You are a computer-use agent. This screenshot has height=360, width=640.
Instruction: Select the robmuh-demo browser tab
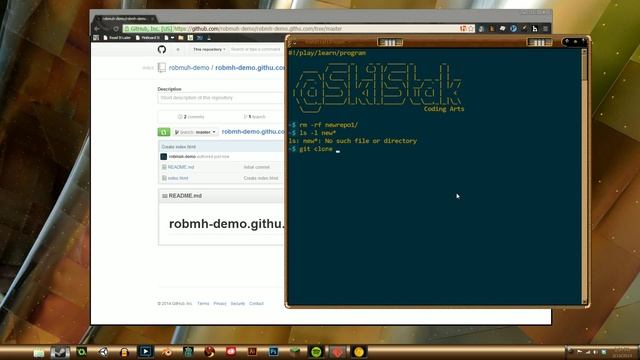pos(124,19)
